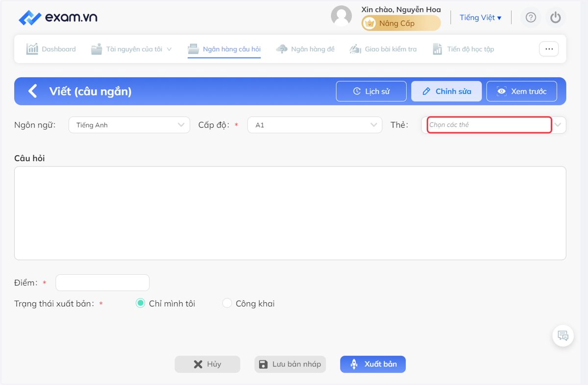The height and width of the screenshot is (385, 588).
Task: Expand the Tài nguyên của tôi menu
Action: point(132,49)
